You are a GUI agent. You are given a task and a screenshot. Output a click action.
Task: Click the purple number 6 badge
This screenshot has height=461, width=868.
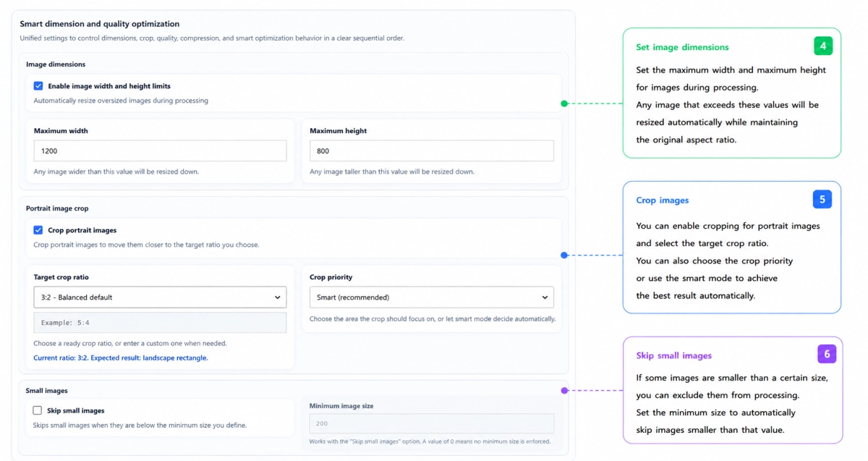pos(827,355)
